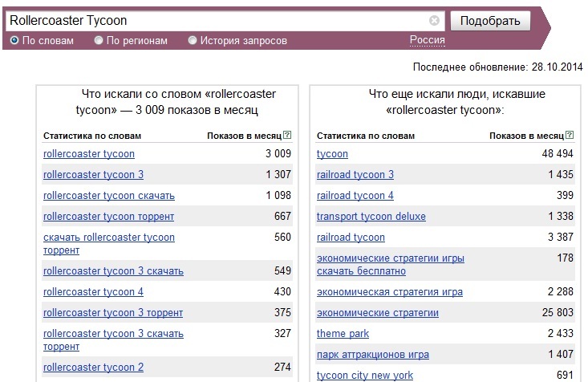
Task: Open the rollercoaster tycoon 3 link
Action: [x=93, y=175]
